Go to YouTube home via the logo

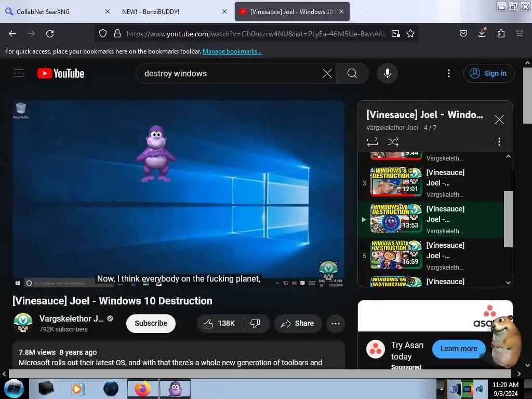point(61,73)
